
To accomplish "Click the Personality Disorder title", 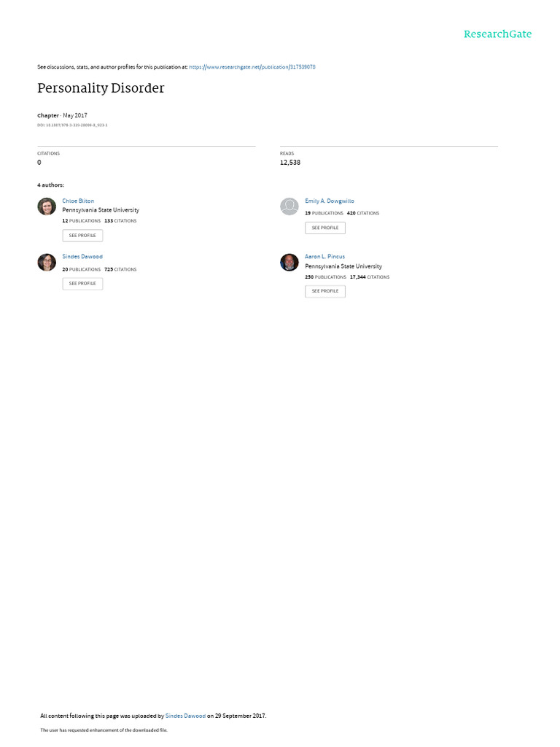I will pos(101,88).
